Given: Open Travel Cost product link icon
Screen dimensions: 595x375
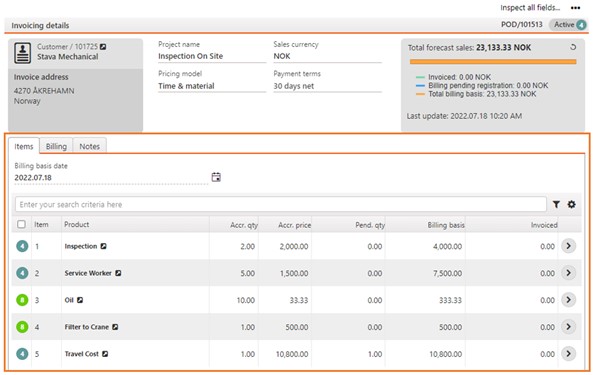Looking at the screenshot, I should [x=105, y=354].
